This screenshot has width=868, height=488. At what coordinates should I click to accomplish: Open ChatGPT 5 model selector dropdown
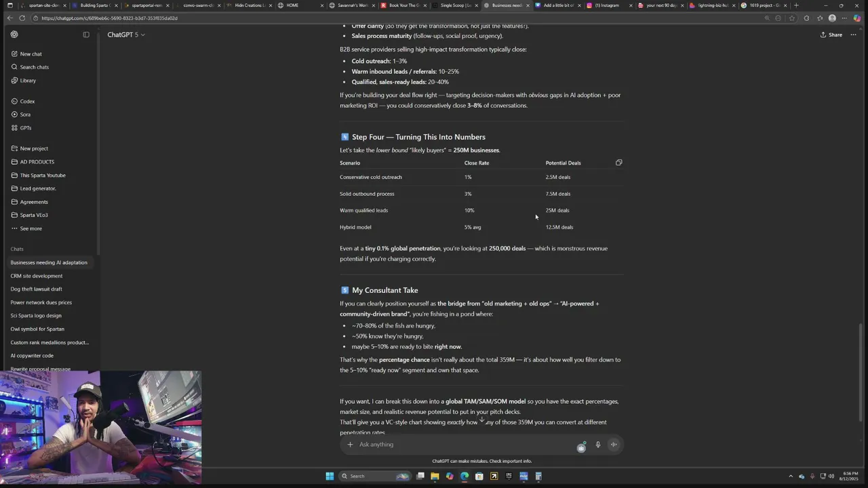coord(126,35)
